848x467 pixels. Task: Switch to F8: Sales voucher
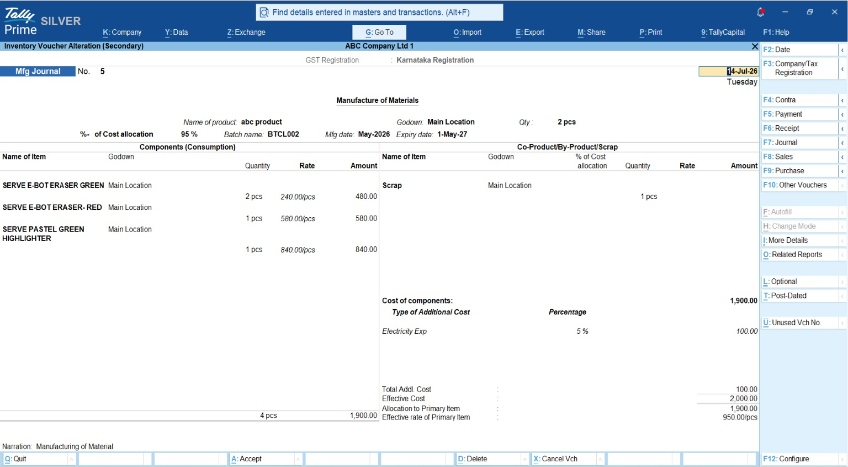pyautogui.click(x=800, y=157)
